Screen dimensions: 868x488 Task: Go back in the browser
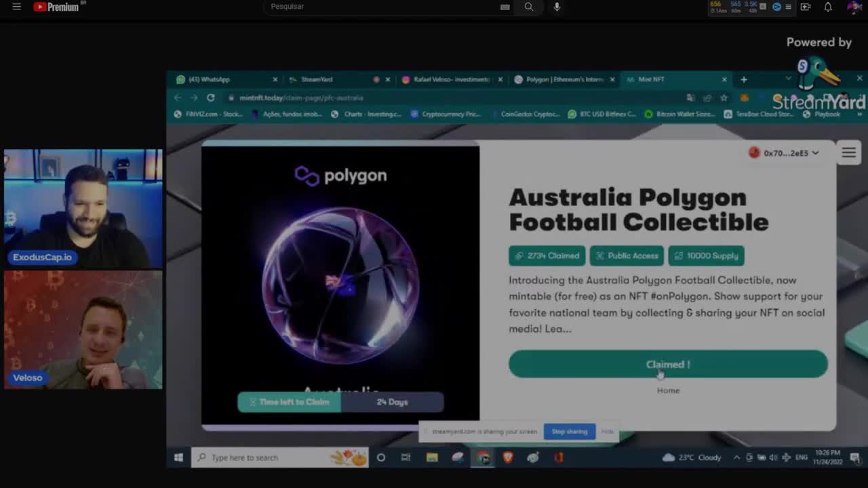(178, 98)
